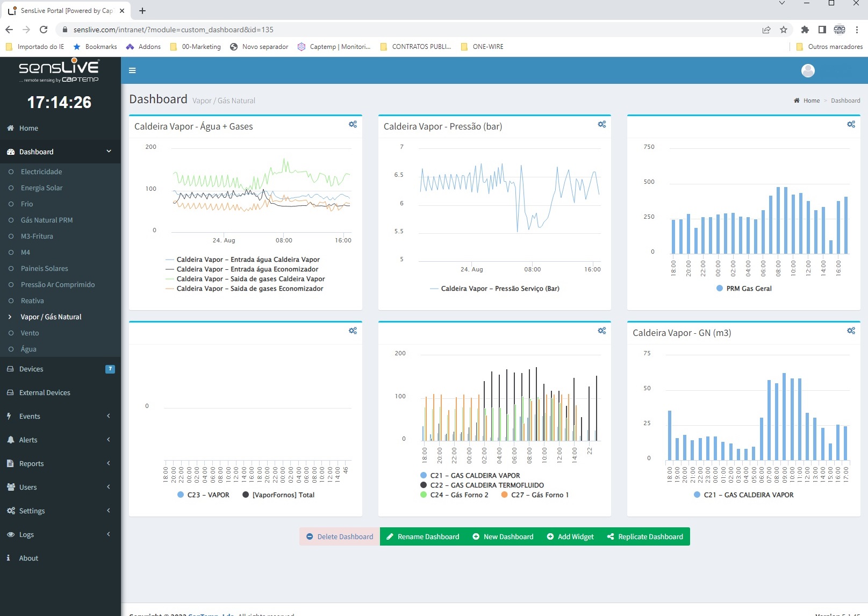Click Delete Dashboard button
The image size is (868, 616).
tap(340, 536)
